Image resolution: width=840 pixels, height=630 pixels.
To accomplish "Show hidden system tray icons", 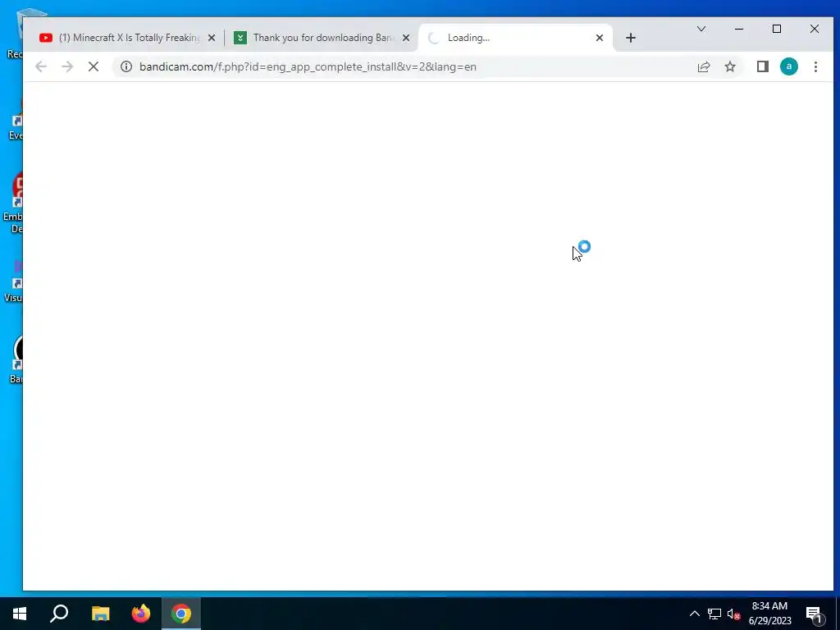I will pos(694,614).
